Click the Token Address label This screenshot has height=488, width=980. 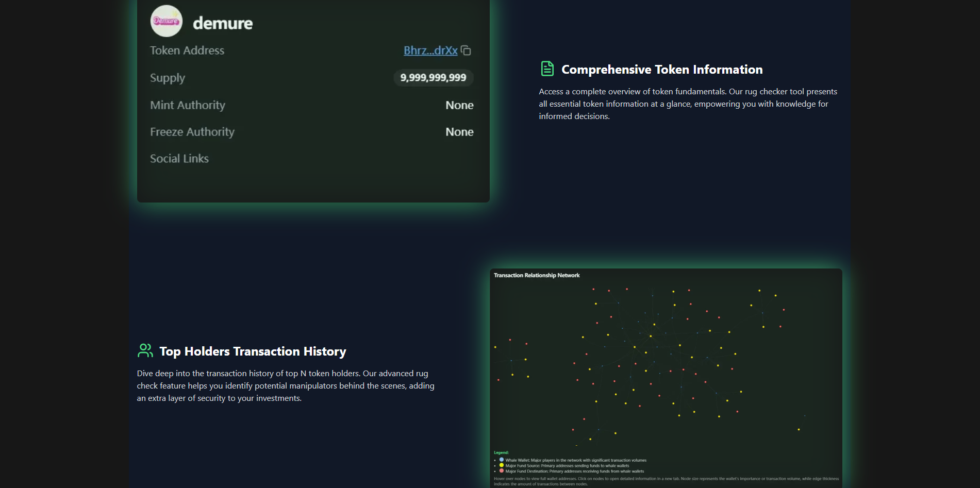187,51
